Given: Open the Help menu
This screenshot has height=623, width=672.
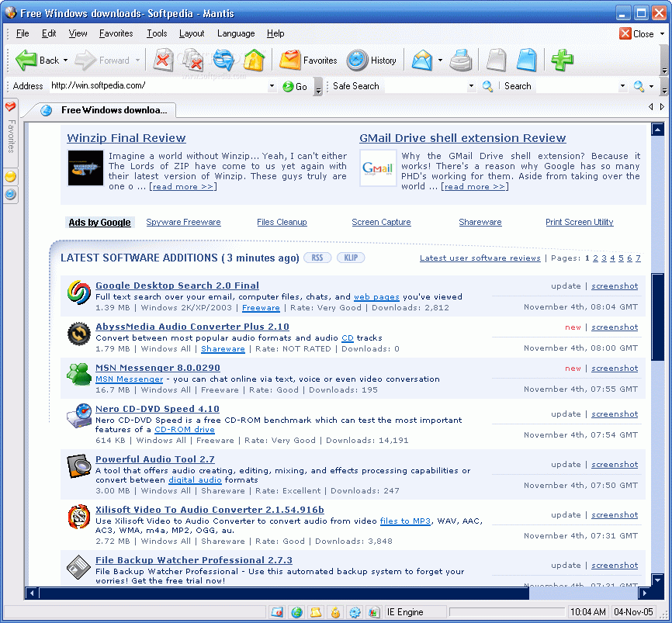Looking at the screenshot, I should (275, 33).
